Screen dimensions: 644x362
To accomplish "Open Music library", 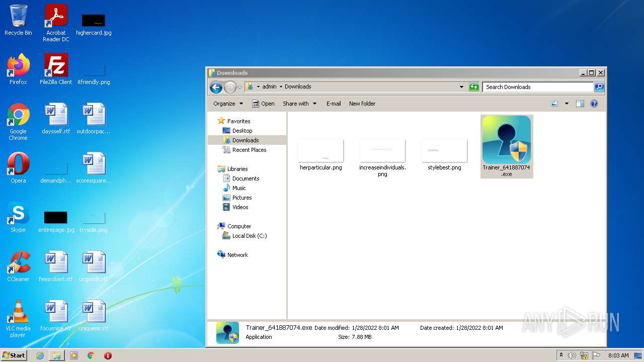I will [x=239, y=188].
